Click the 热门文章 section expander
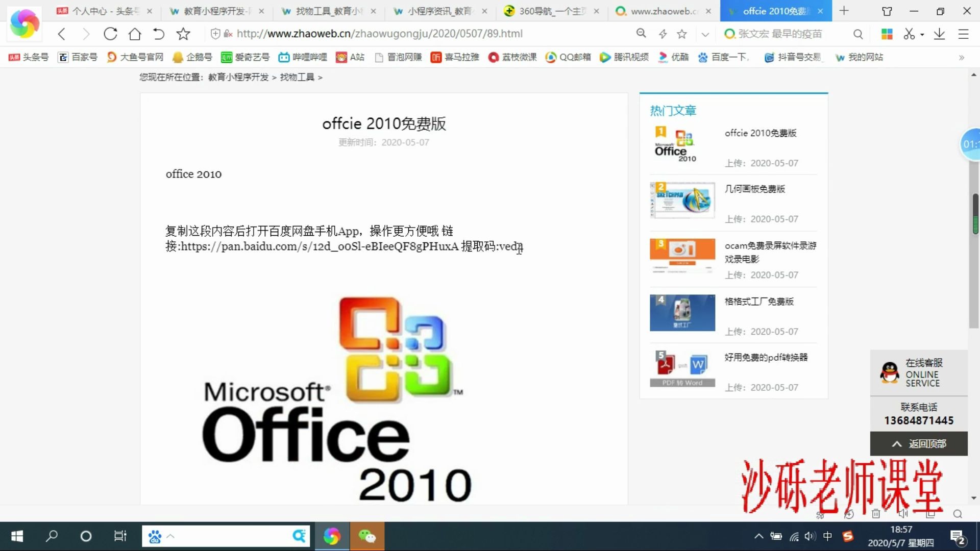Screen dimensions: 980x551 (x=673, y=110)
